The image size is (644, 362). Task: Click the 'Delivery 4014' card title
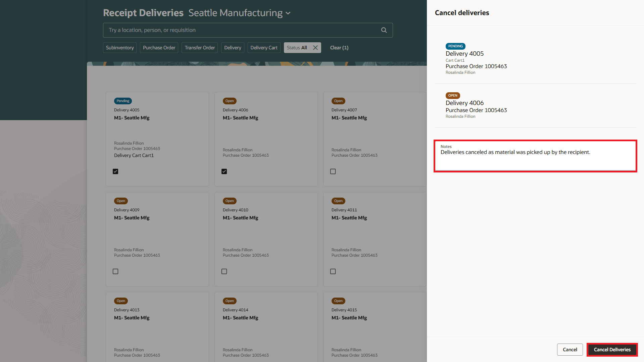[x=236, y=310]
